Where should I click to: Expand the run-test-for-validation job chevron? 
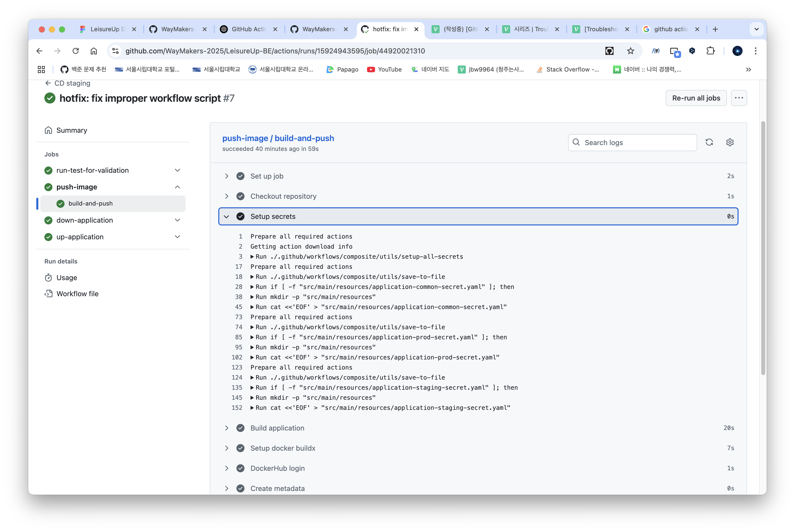coord(177,170)
